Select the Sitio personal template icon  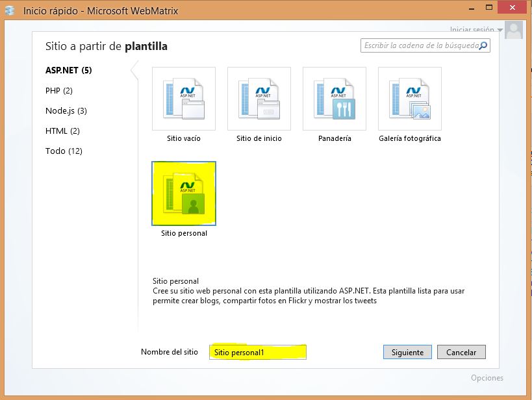click(x=184, y=194)
